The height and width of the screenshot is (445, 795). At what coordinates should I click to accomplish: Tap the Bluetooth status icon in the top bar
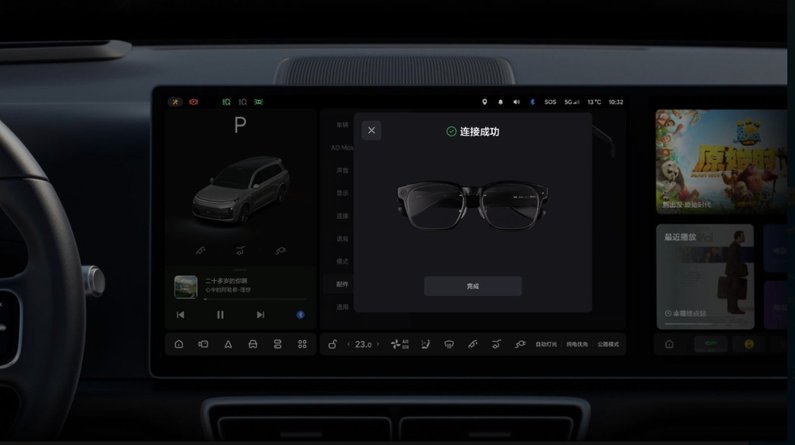coord(532,102)
